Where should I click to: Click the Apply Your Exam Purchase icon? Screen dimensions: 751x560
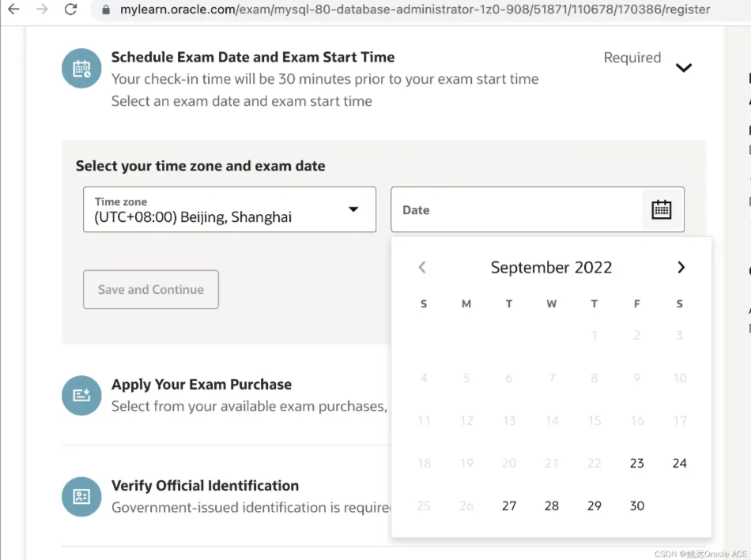(x=81, y=395)
